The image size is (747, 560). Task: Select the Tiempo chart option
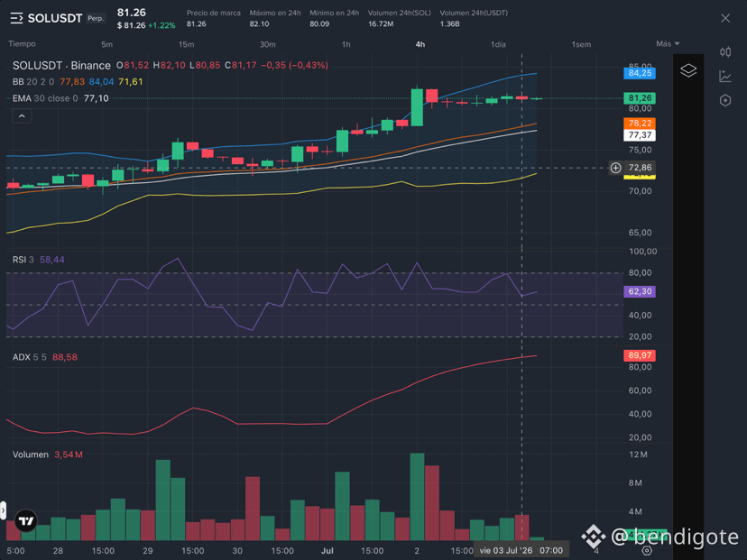[x=22, y=44]
